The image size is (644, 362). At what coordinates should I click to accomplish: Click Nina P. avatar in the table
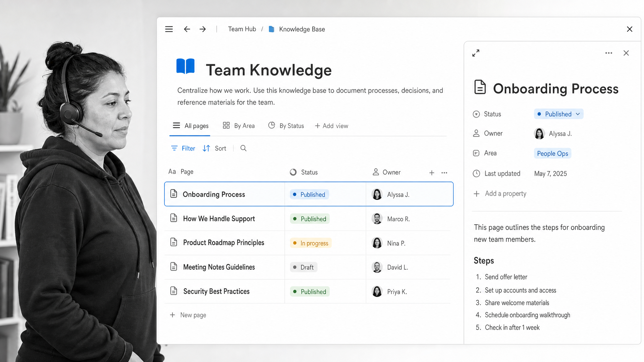click(x=377, y=243)
